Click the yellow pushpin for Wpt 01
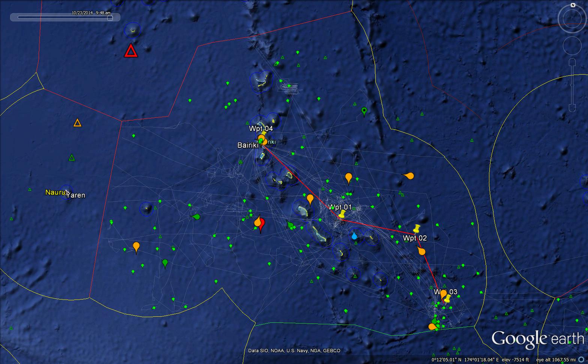 point(342,214)
